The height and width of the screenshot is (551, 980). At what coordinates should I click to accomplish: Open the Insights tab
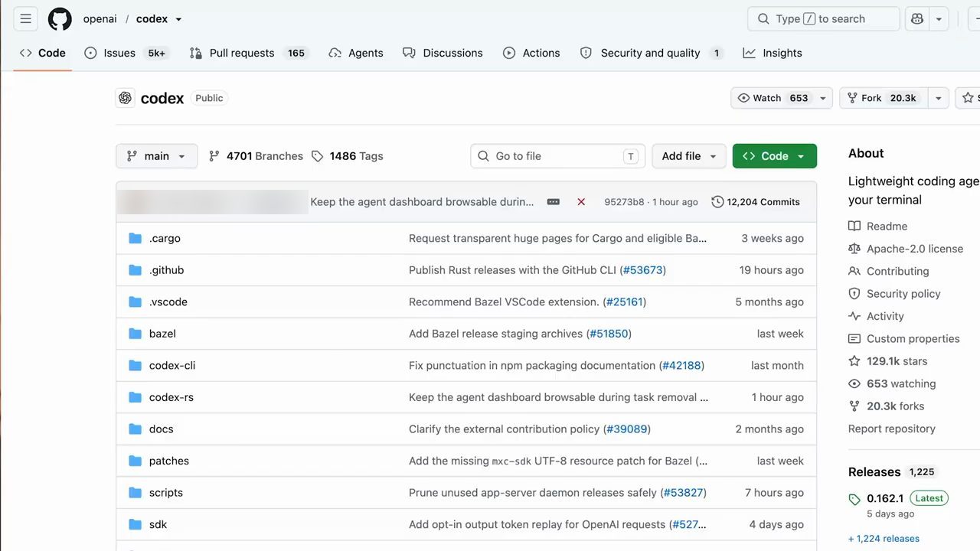pos(773,53)
